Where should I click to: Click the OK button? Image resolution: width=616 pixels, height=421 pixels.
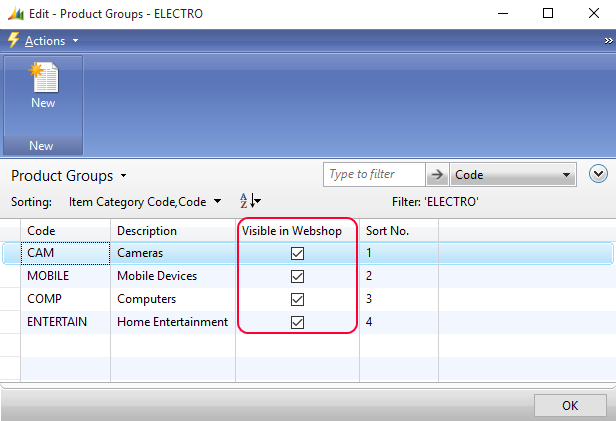pos(570,405)
